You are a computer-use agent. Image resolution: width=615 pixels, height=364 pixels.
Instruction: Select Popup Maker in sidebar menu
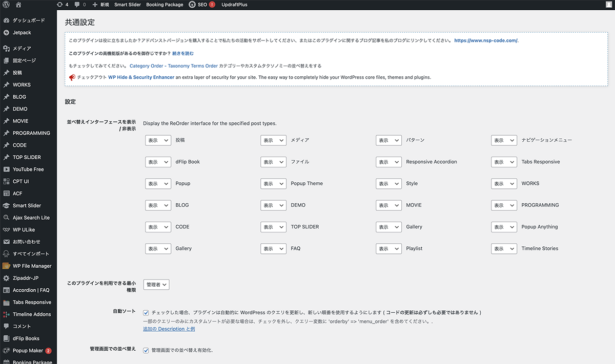[x=28, y=351]
